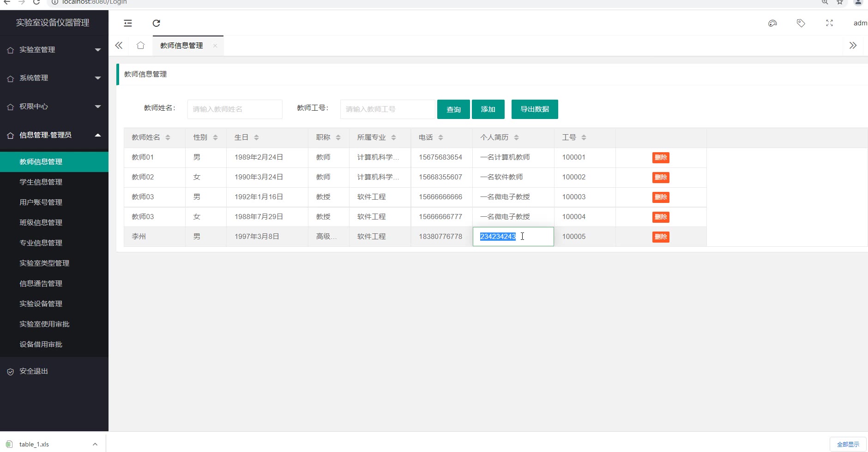Open the theme palette icon
This screenshot has height=452, width=868.
coord(772,23)
